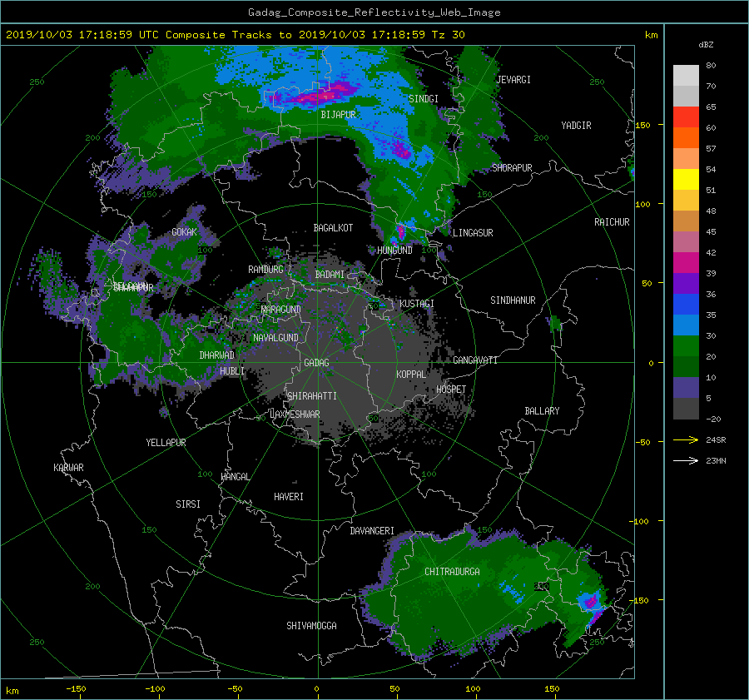Select the blue 35 dBZ legend swatch
The width and height of the screenshot is (749, 700).
pyautogui.click(x=686, y=305)
